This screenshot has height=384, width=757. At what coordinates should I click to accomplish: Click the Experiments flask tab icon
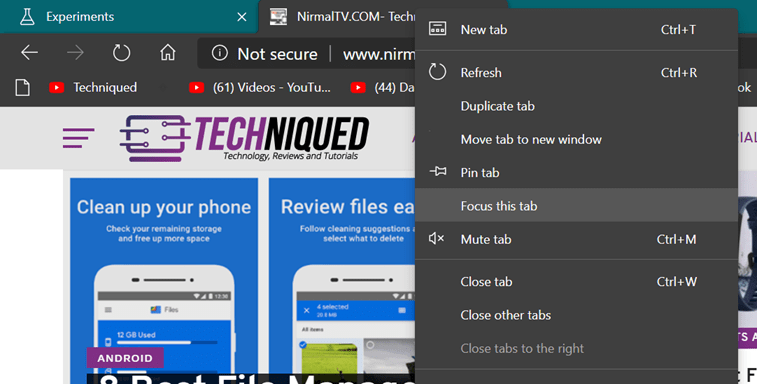point(27,17)
